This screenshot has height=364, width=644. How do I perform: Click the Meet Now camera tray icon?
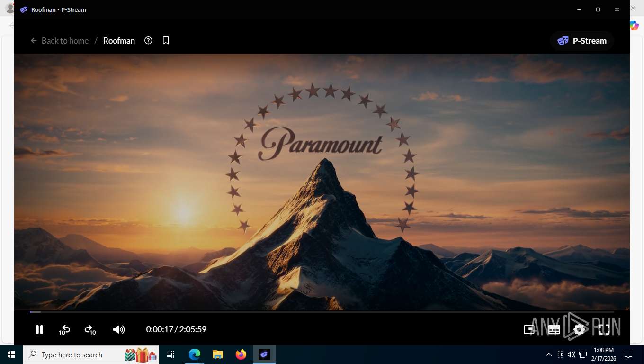click(x=560, y=355)
